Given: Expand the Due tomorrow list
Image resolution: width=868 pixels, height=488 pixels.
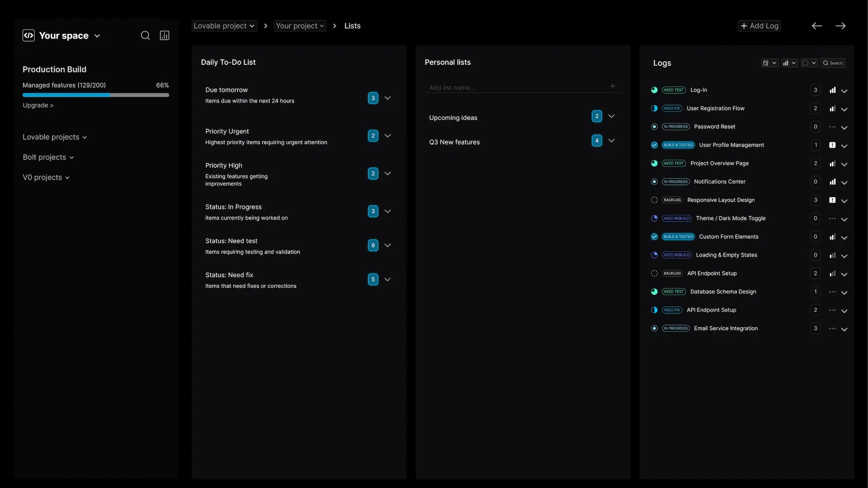Looking at the screenshot, I should [388, 98].
